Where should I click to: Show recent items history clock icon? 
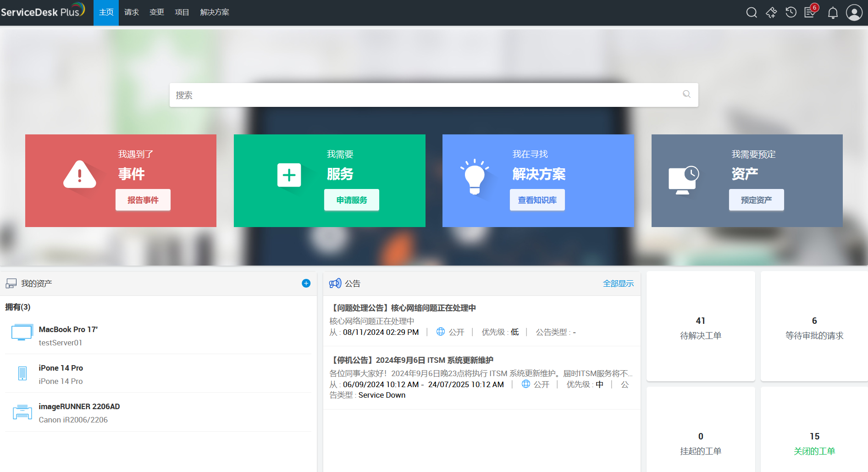point(791,12)
